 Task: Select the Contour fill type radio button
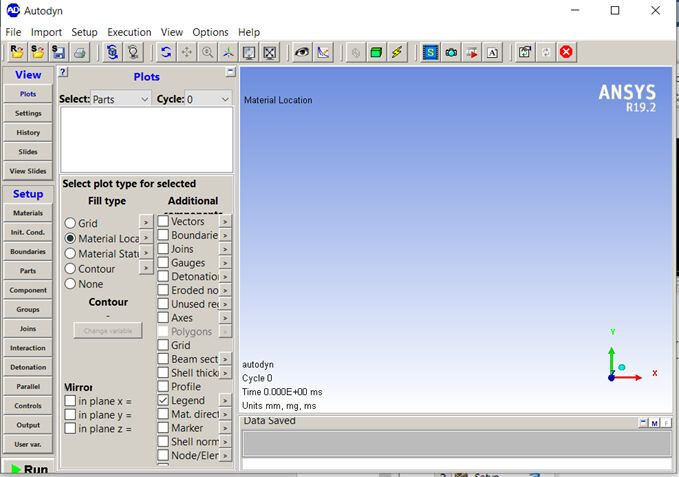[x=70, y=269]
